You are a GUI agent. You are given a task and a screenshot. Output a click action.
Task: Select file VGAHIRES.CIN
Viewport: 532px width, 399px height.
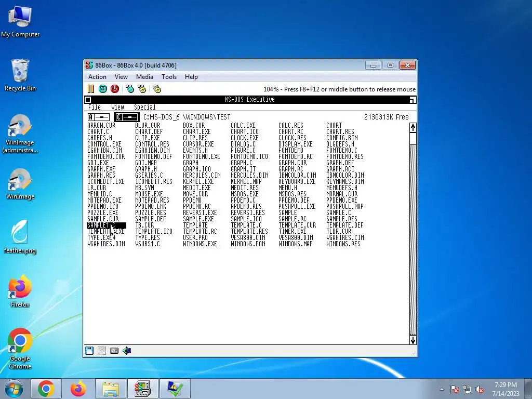[x=345, y=238]
